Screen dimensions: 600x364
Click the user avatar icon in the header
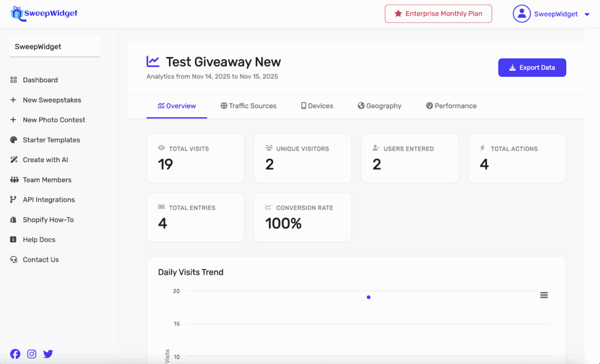[x=521, y=13]
